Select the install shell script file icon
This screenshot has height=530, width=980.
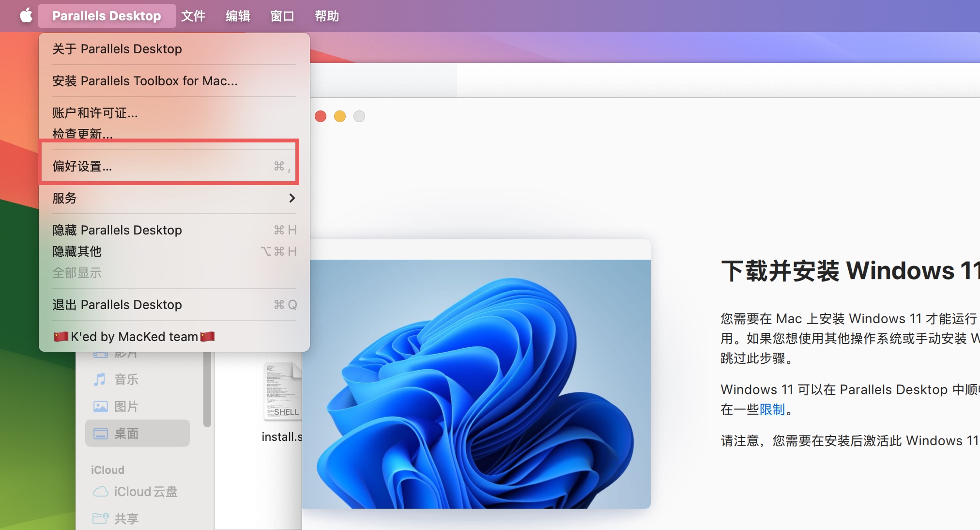click(283, 391)
